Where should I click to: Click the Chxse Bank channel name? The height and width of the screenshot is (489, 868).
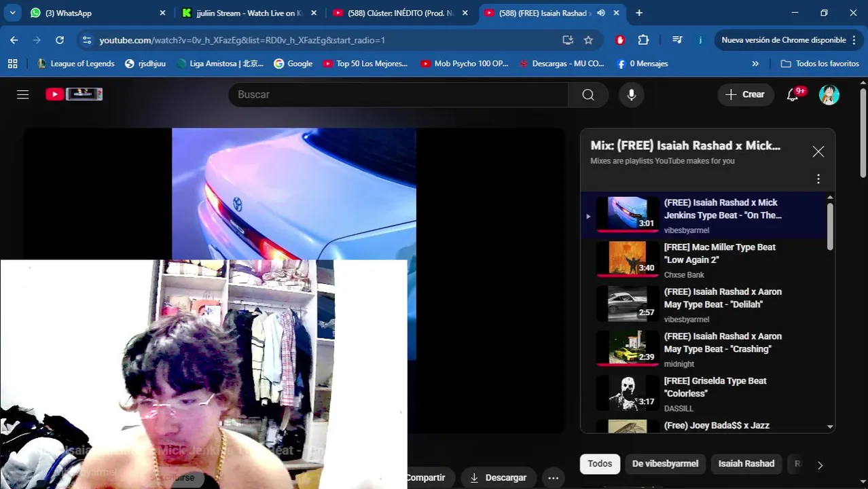click(684, 275)
